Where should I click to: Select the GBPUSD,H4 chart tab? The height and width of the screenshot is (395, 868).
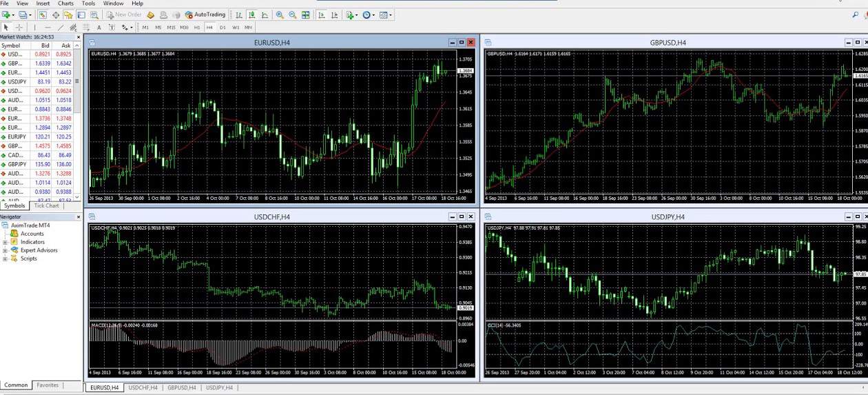[182, 388]
